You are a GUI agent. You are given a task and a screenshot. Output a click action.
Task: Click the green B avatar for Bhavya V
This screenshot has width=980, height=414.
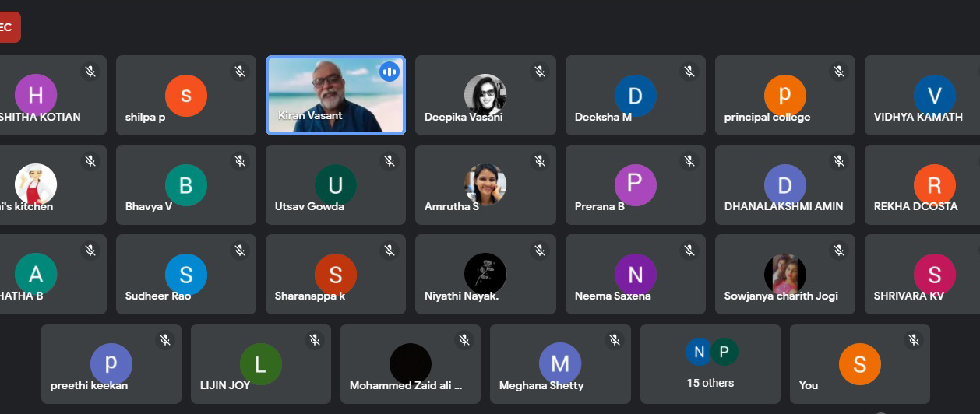(185, 185)
